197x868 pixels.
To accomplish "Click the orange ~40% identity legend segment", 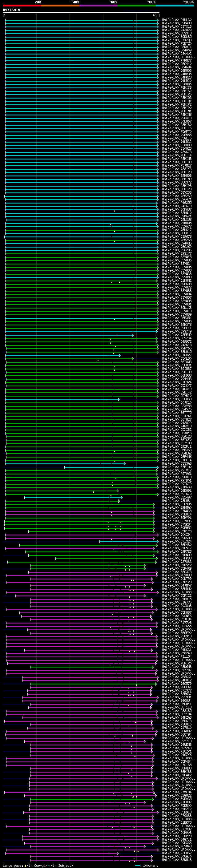I will pos(60,6).
